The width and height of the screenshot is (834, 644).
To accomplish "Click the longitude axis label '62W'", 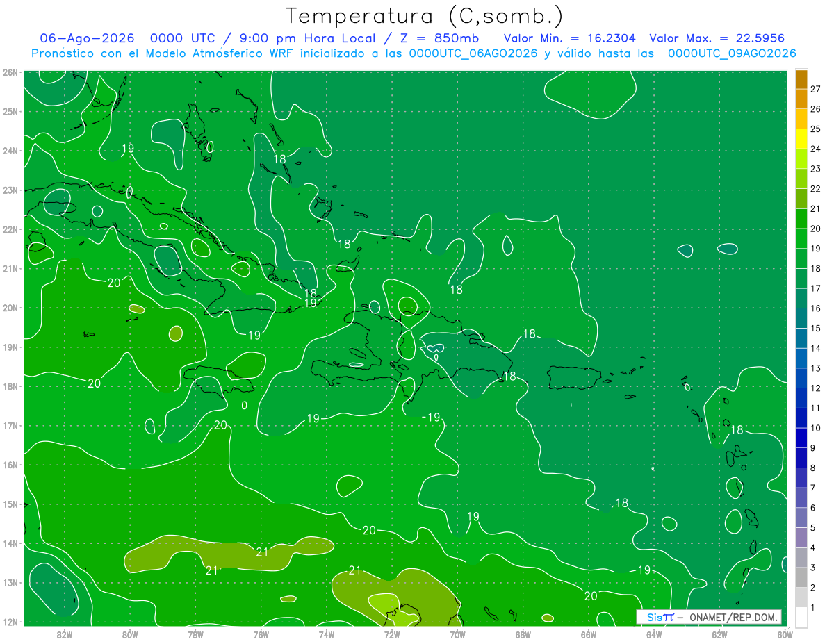I will (719, 634).
